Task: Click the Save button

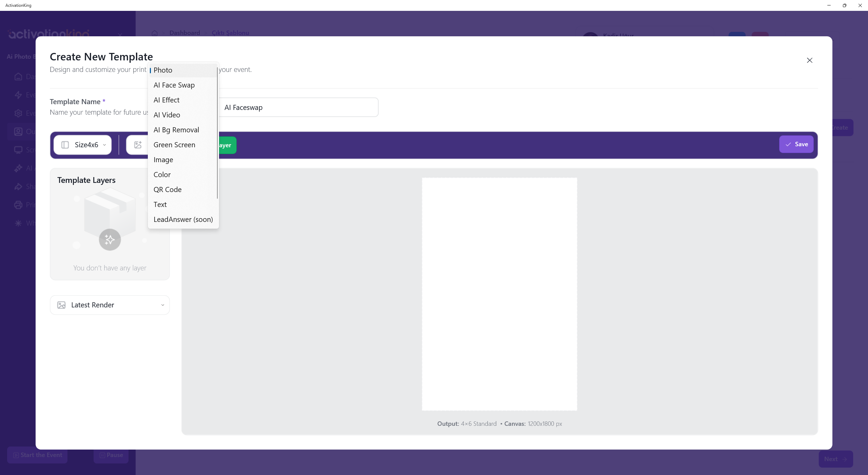Action: click(796, 145)
